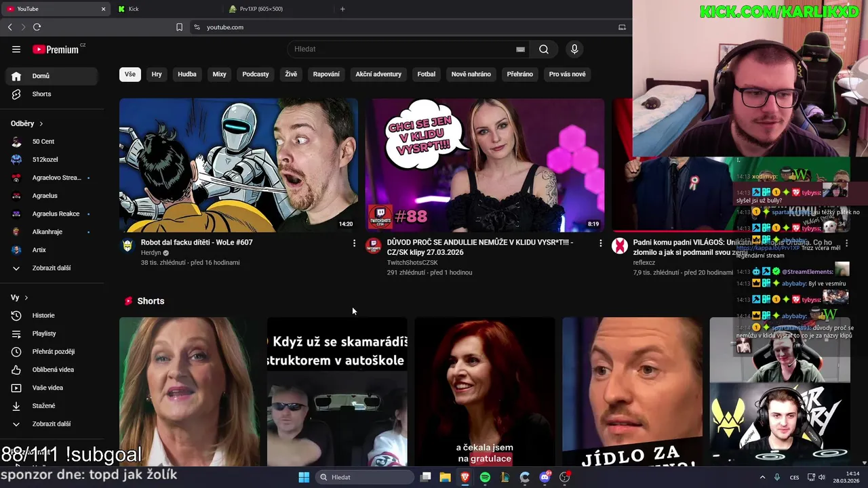Image resolution: width=868 pixels, height=488 pixels.
Task: Open Discord from the taskbar
Action: pyautogui.click(x=545, y=477)
